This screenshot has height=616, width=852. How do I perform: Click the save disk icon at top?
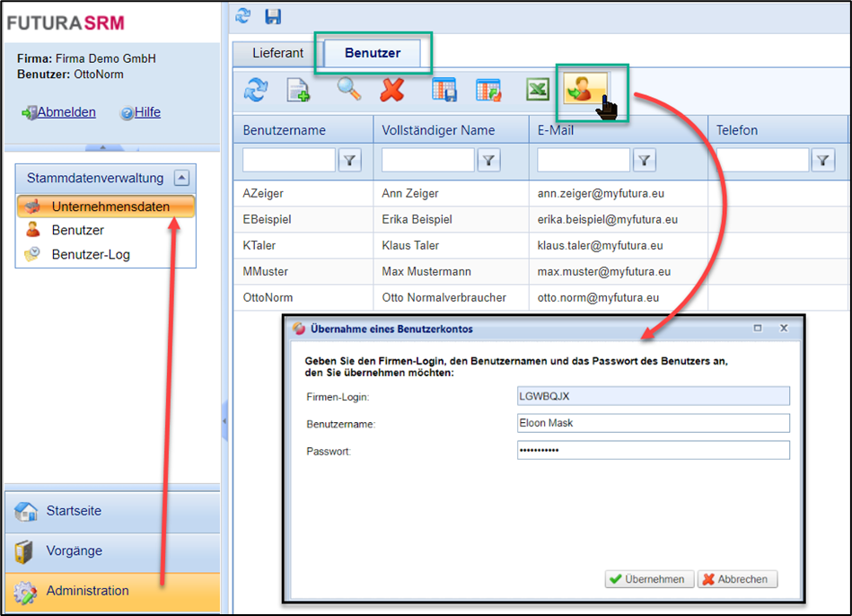click(273, 16)
